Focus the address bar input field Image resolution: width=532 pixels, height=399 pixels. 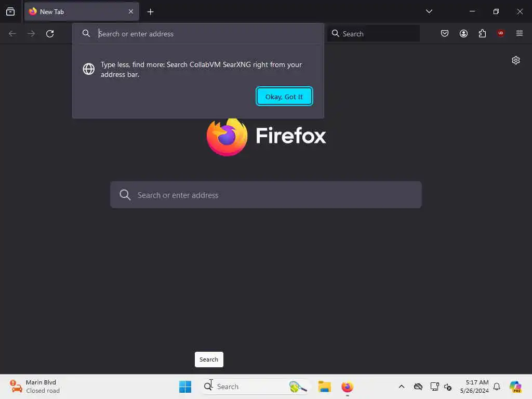click(208, 34)
